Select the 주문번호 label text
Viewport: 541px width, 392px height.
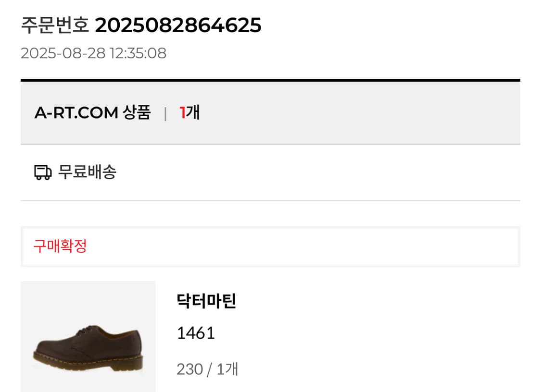(54, 25)
